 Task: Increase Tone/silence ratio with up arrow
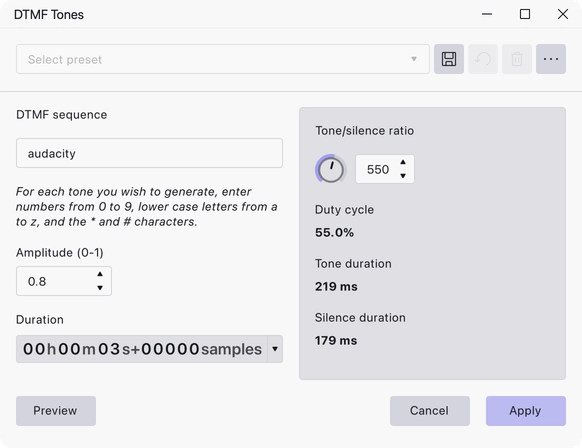coord(403,162)
